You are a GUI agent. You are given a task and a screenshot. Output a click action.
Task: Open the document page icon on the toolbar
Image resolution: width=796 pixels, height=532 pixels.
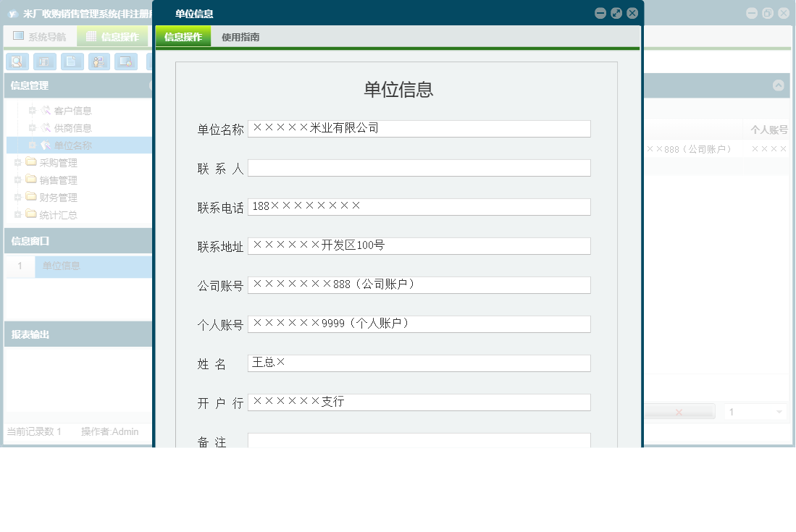point(72,62)
